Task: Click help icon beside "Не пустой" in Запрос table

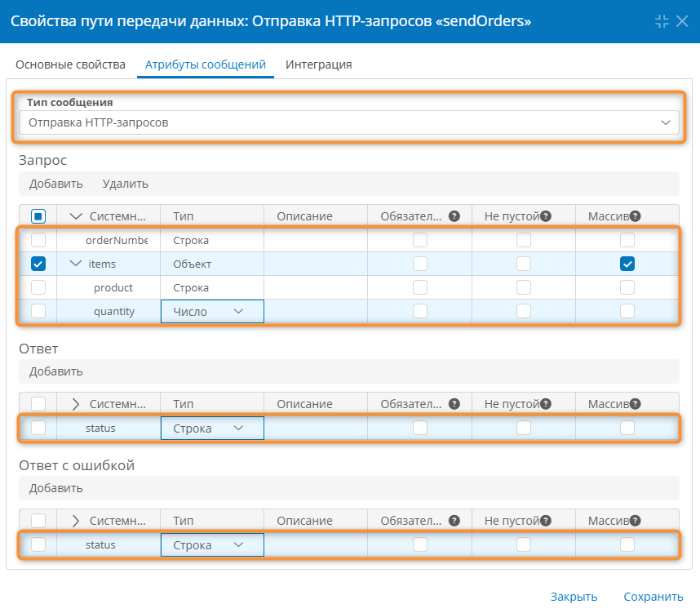Action: [x=547, y=216]
